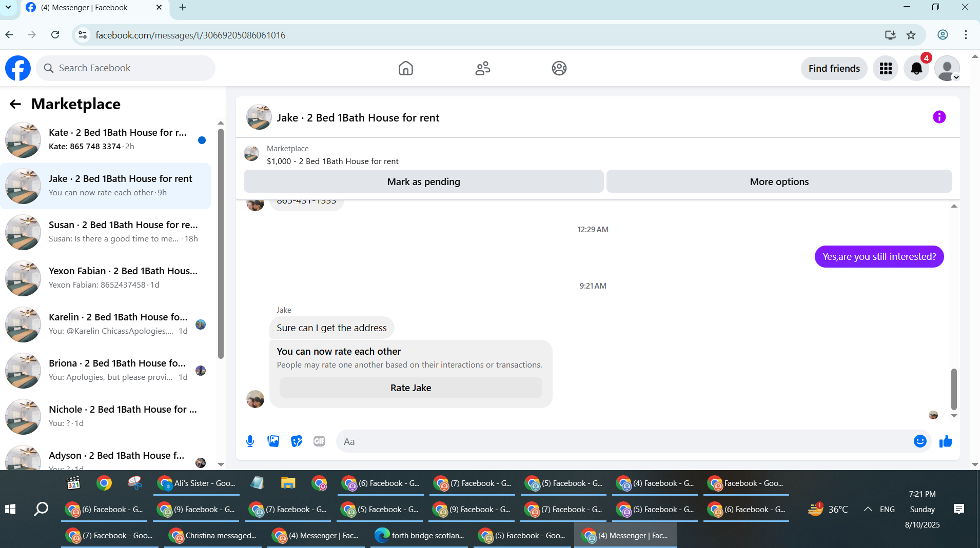980x548 pixels.
Task: Click Find friends button
Action: [834, 68]
